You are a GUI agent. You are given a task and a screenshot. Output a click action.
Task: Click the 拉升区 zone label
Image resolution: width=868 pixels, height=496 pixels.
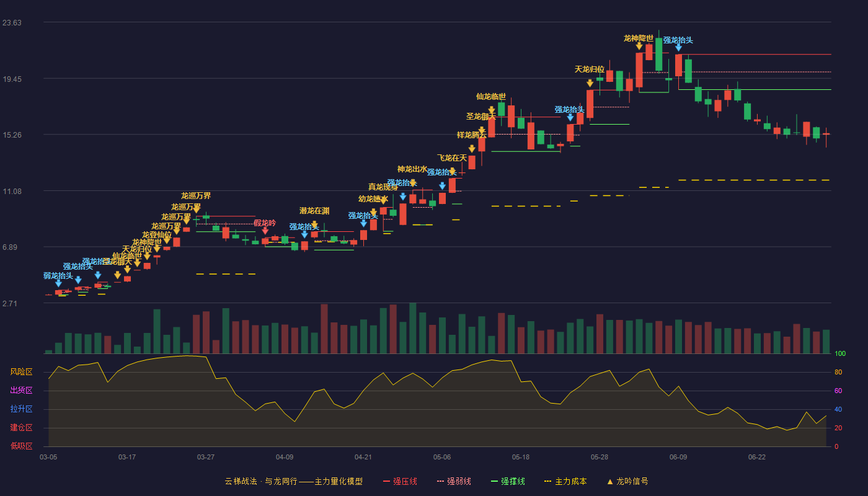21,409
